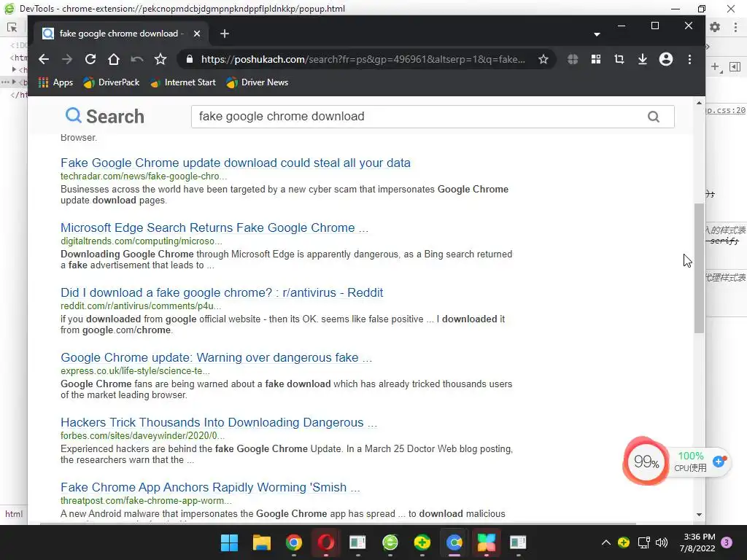Viewport: 747px width, 560px height.
Task: Open 'Microsoft Edge Search Returns Fake Google Chrome' result
Action: tap(214, 227)
